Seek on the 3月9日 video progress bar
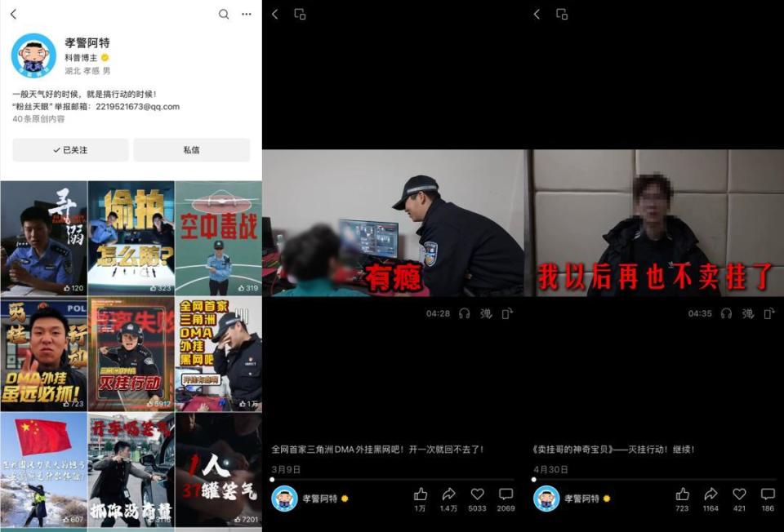This screenshot has width=784, height=532. pos(393,480)
